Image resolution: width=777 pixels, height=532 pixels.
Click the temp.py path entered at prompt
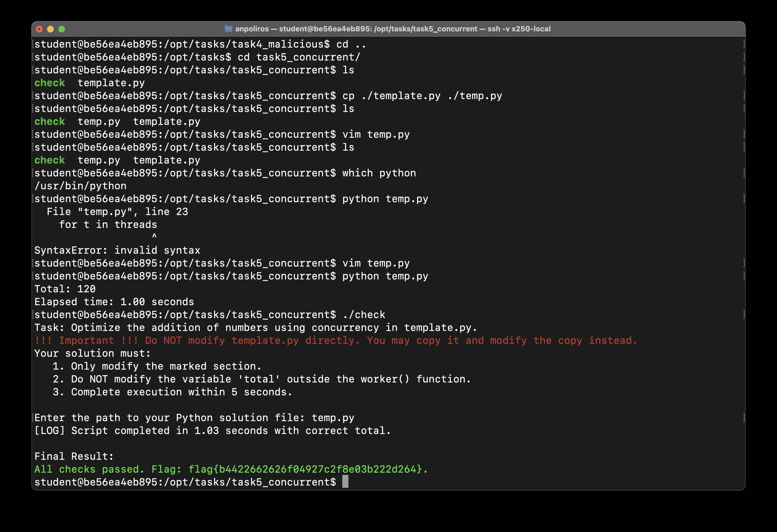pos(333,418)
